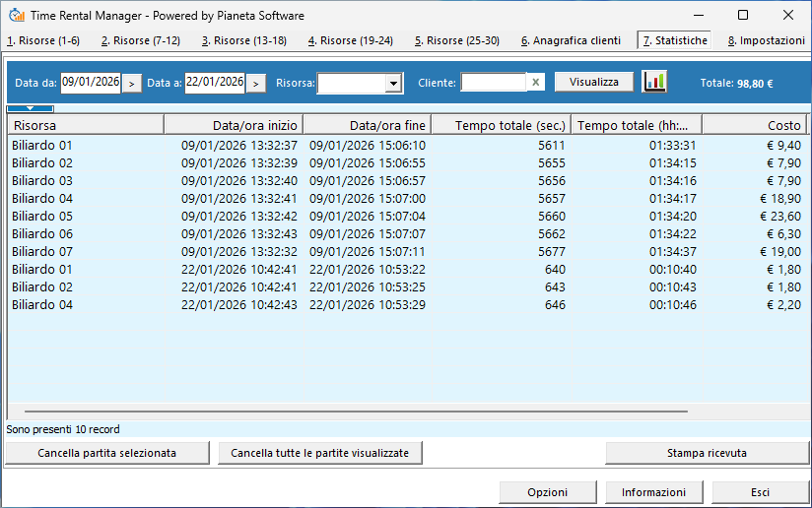This screenshot has width=812, height=508.
Task: Expand the Risorsa combo box
Action: [394, 84]
